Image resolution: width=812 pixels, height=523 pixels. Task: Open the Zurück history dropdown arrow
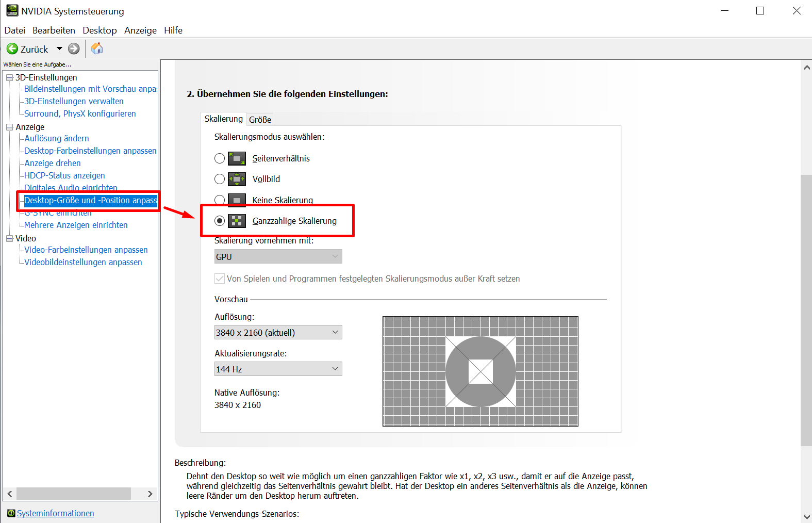59,49
